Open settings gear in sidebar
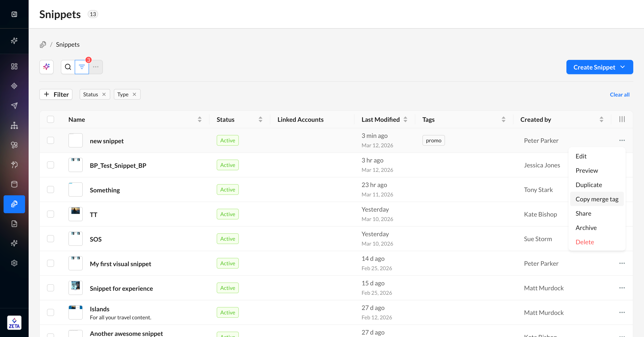The height and width of the screenshot is (337, 644). pyautogui.click(x=14, y=263)
